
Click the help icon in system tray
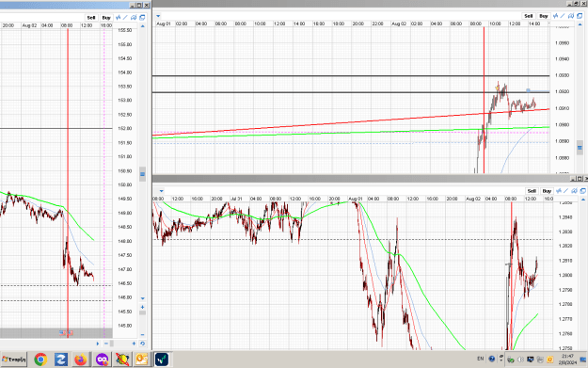click(x=492, y=359)
